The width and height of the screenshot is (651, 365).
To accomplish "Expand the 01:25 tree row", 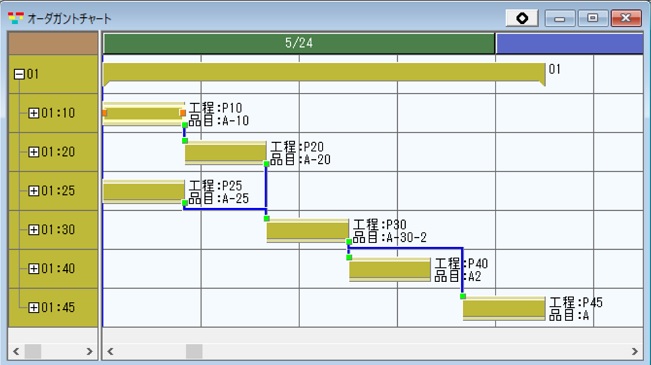I will click(34, 191).
